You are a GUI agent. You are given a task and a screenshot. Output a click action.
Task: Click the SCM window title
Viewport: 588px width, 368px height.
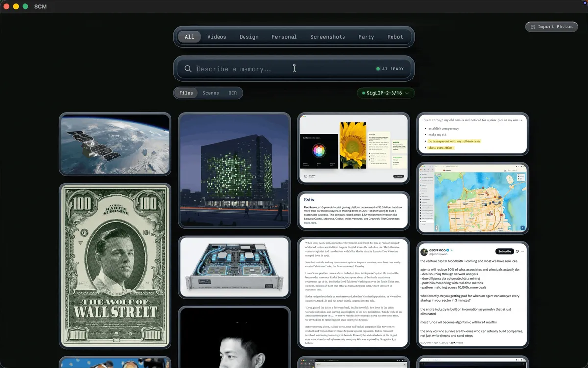(40, 7)
